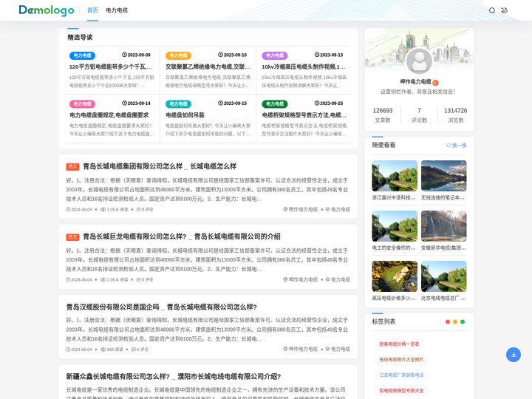532x399 pixels.
Task: Click the purple 电力电缆 tag on 2023-09-13 card
Action: [x=275, y=55]
